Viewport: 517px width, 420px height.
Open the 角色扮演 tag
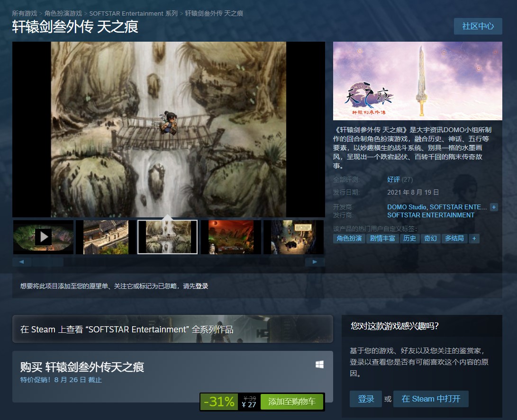tap(349, 239)
